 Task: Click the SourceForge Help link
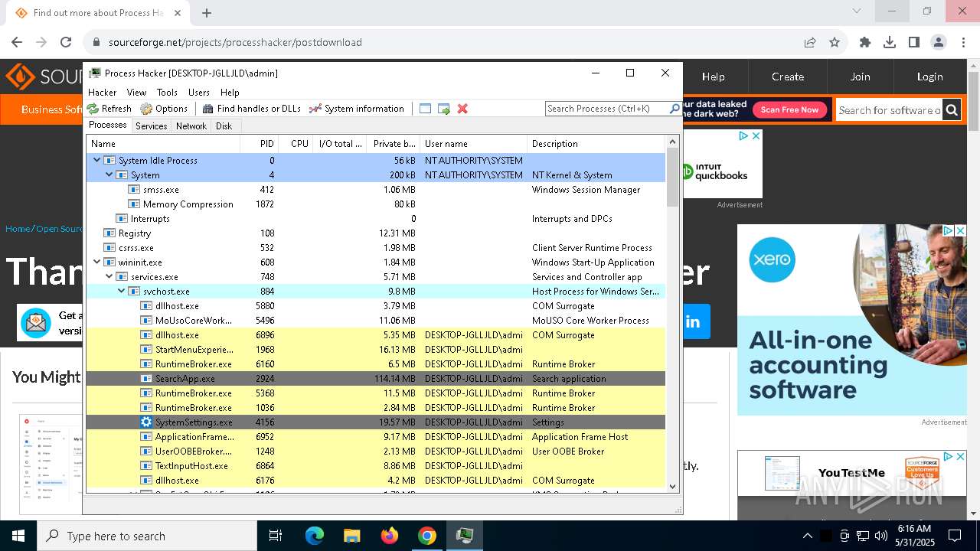714,77
